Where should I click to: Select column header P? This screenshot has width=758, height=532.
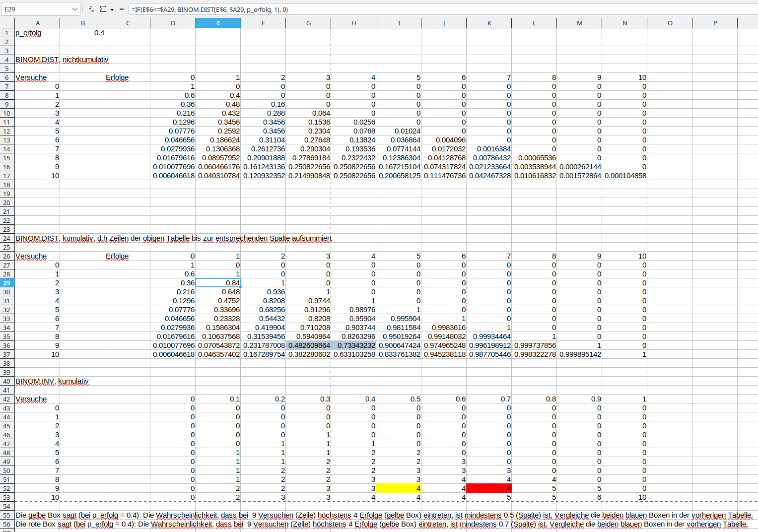click(x=715, y=23)
